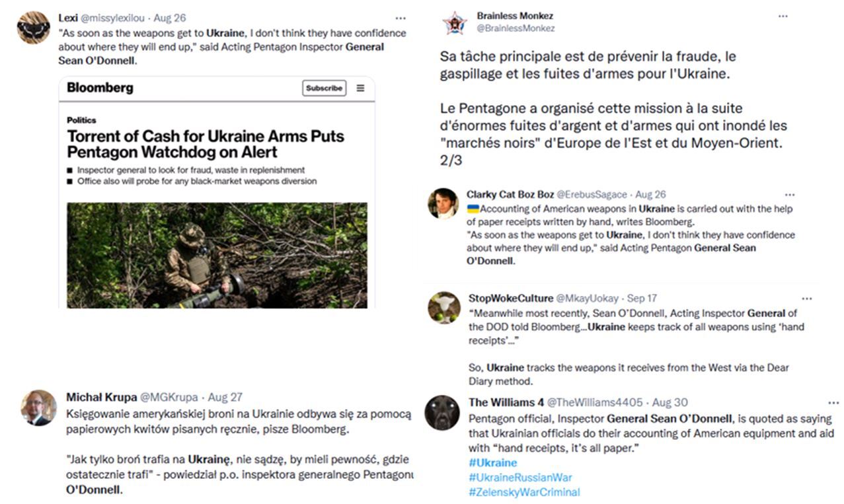This screenshot has width=844, height=504.
Task: Open Michał Krupa profile photo
Action: tap(38, 408)
